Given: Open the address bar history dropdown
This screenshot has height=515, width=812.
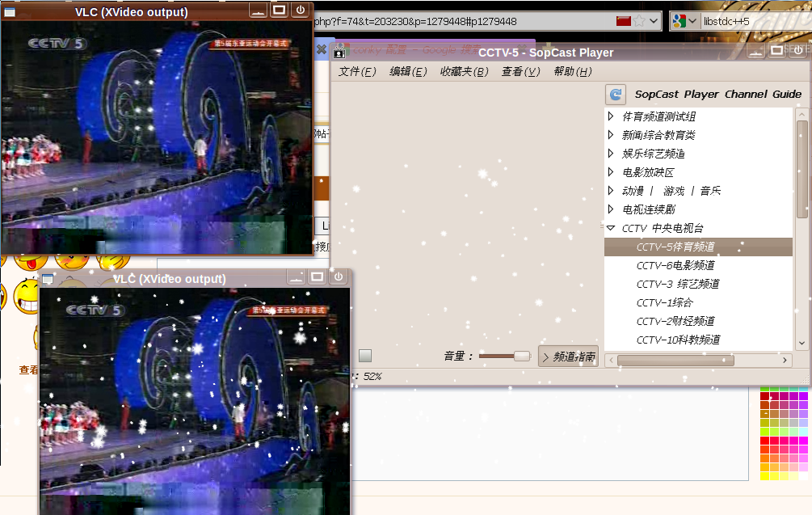Looking at the screenshot, I should pos(654,21).
